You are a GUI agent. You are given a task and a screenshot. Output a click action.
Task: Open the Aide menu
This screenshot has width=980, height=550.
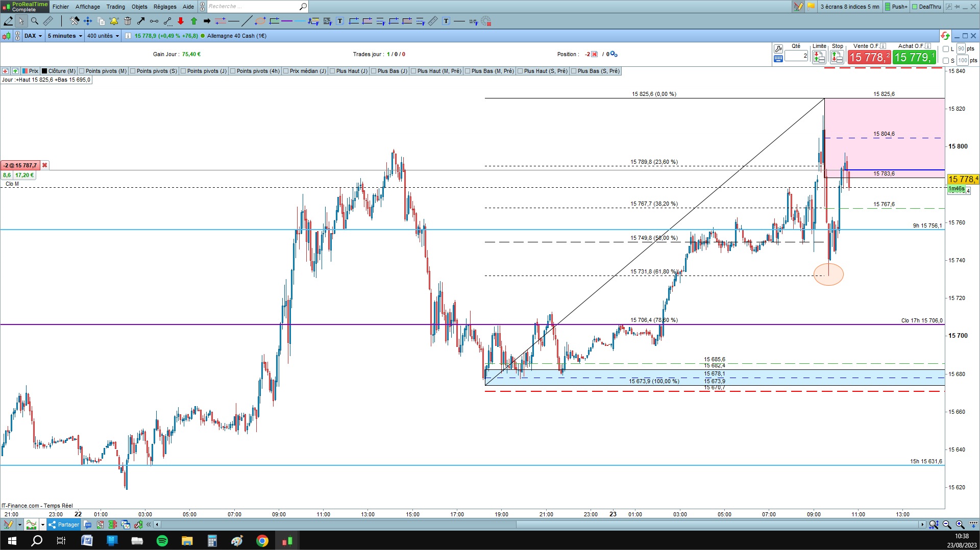pos(188,7)
